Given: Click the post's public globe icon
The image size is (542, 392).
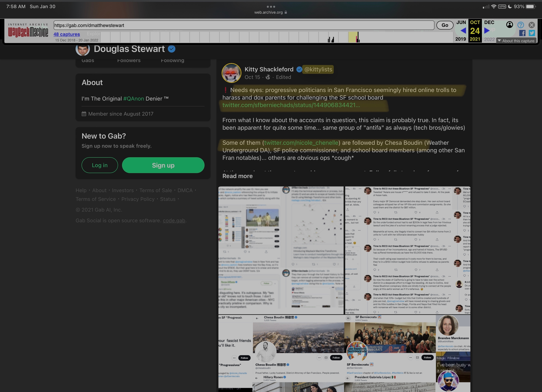Looking at the screenshot, I should [268, 77].
